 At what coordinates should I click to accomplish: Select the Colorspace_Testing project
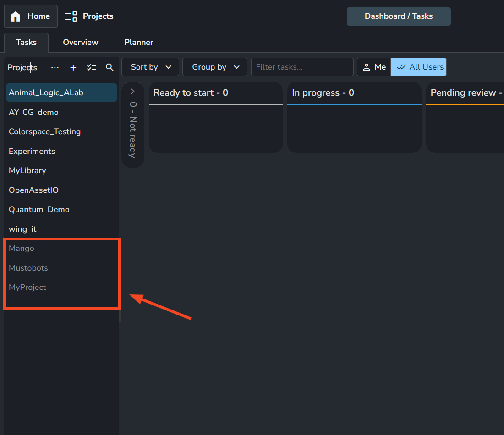(x=61, y=131)
